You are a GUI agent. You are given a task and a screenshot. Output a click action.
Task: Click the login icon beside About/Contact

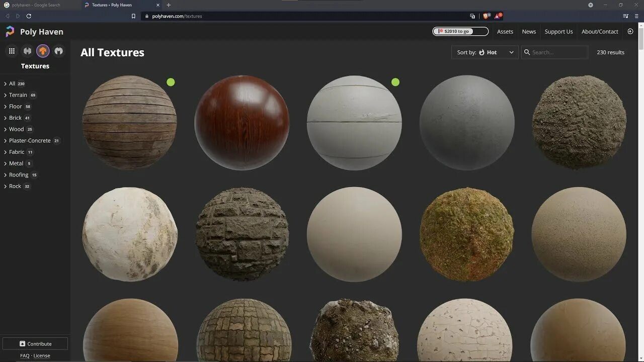630,31
